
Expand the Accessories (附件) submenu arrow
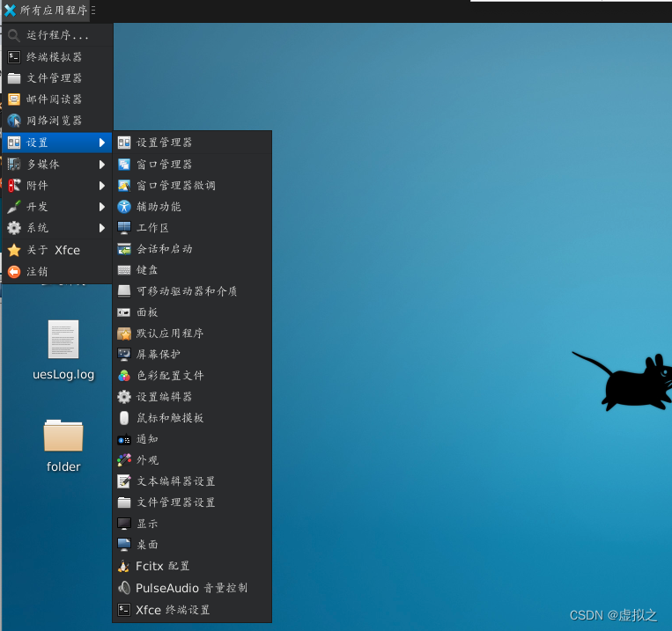tap(102, 186)
